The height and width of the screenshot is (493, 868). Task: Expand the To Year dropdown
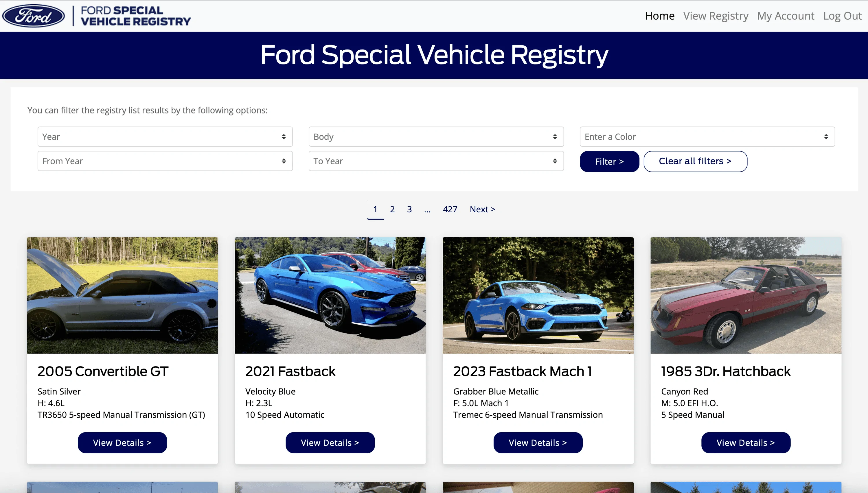tap(436, 161)
